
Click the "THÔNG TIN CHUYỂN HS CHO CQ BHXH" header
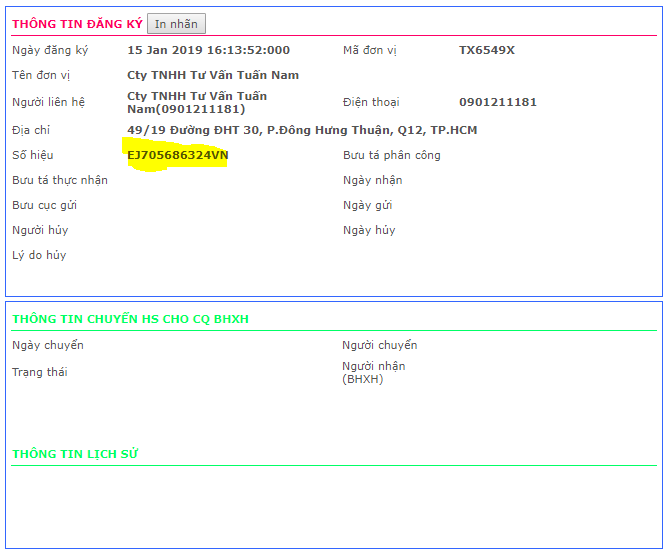coord(130,319)
